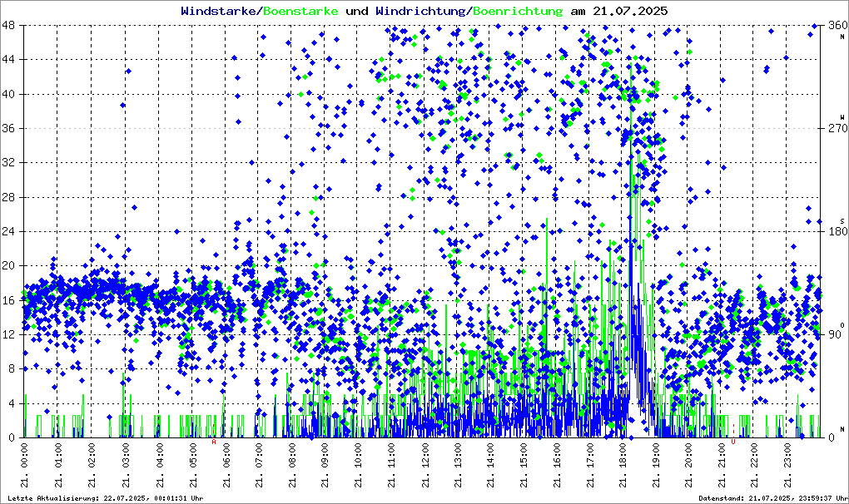Click the date 21.07.2025 in title

point(629,11)
